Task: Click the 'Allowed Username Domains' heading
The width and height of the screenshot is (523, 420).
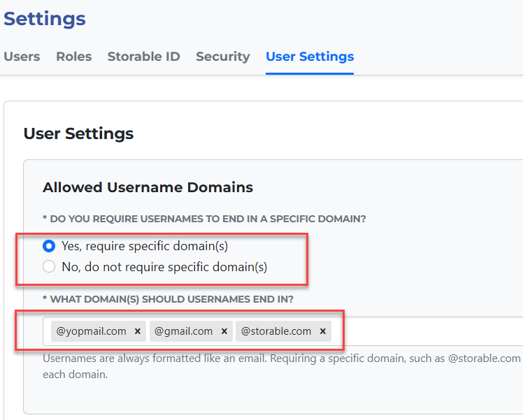Action: pyautogui.click(x=148, y=187)
